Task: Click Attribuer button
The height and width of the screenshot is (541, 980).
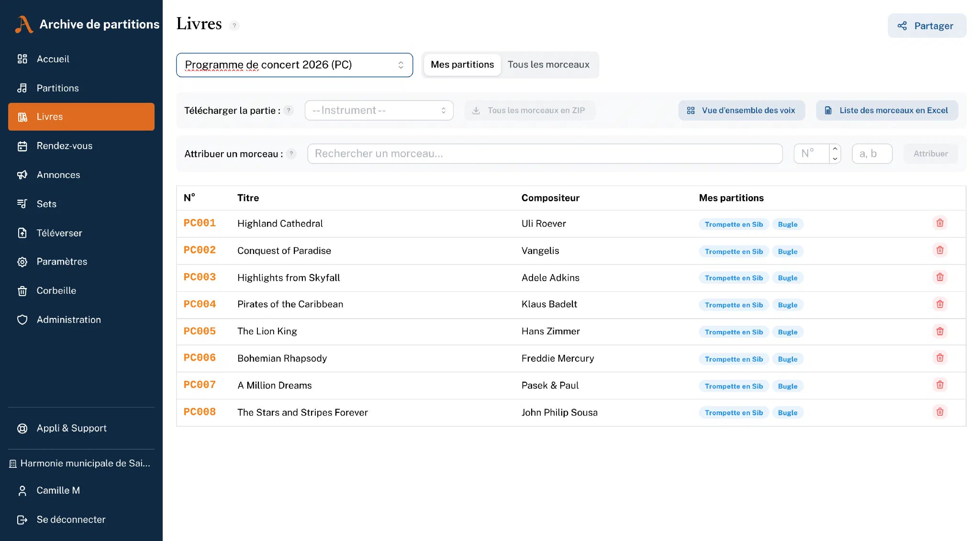Action: click(930, 154)
